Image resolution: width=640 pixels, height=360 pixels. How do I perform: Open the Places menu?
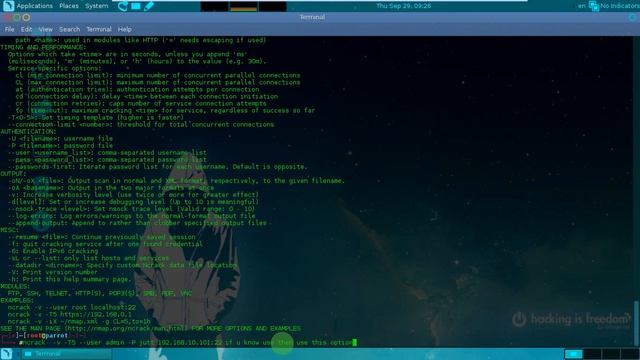tap(69, 6)
